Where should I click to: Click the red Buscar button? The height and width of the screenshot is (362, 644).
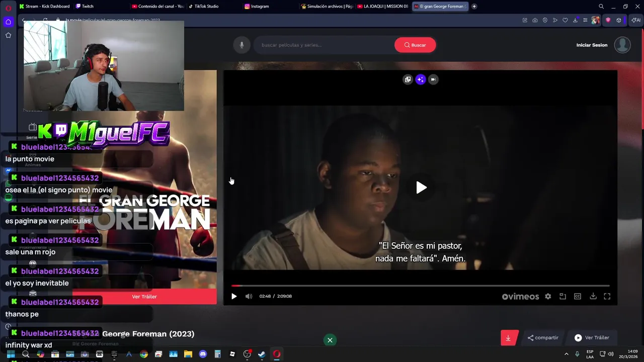415,45
